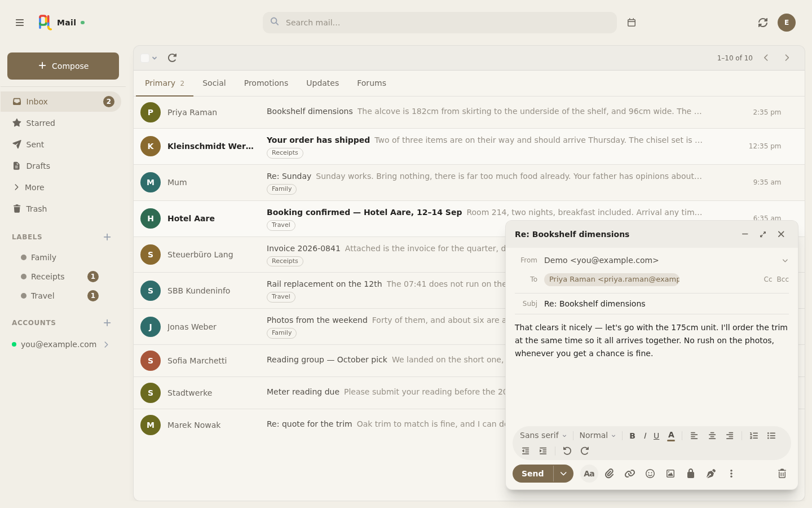
Task: Open the Sans serif font dropdown
Action: coord(543,435)
